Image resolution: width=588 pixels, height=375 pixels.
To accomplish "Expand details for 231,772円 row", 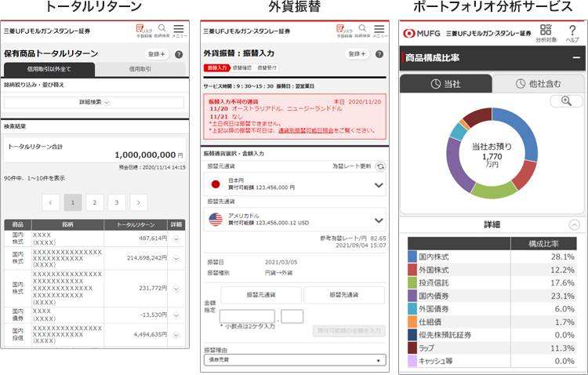I will [x=176, y=289].
